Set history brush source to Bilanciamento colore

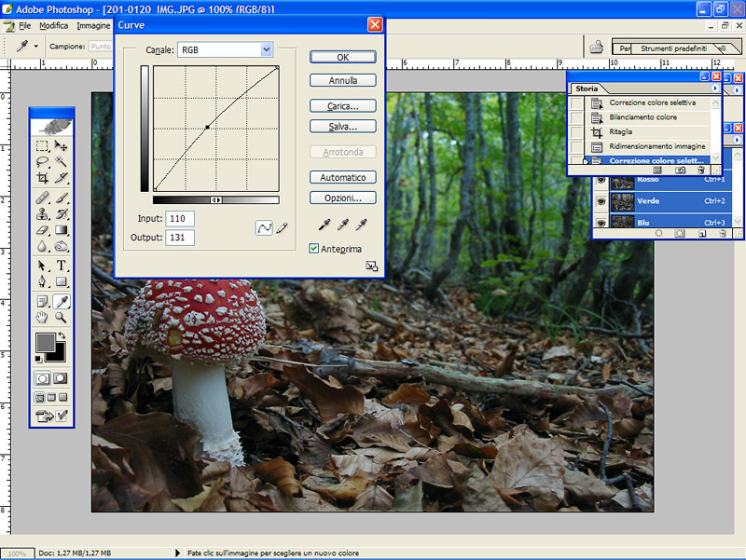click(x=576, y=117)
